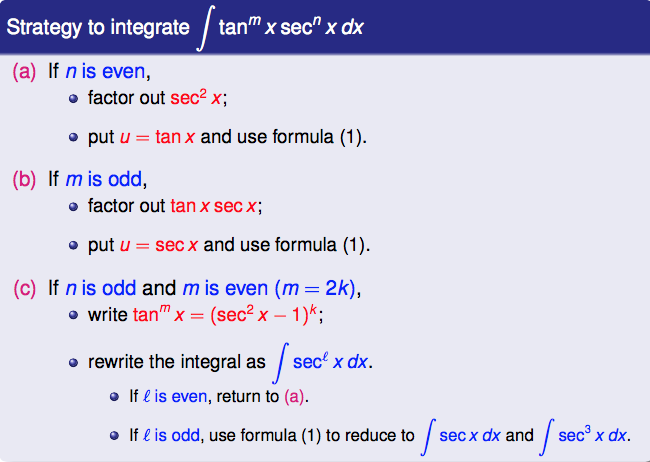The width and height of the screenshot is (650, 462).
Task: Click the bullet before "factor out tan x sec x"
Action: [x=74, y=208]
